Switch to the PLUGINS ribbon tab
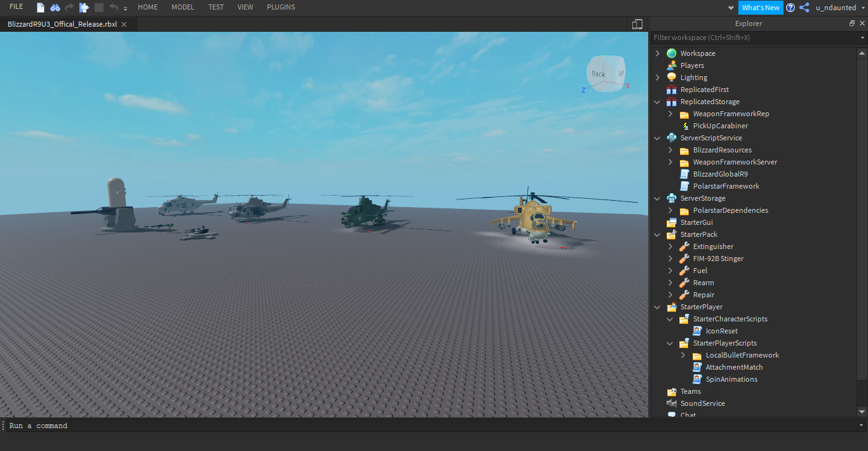 (281, 7)
